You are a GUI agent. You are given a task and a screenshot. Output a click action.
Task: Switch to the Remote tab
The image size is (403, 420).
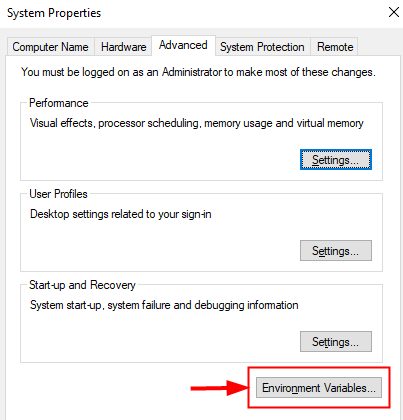pos(335,47)
